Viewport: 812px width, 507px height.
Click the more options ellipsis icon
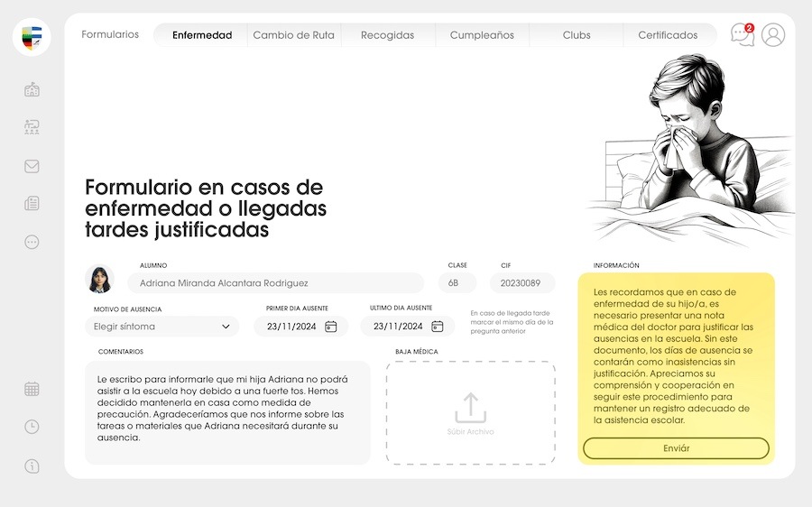[x=32, y=242]
